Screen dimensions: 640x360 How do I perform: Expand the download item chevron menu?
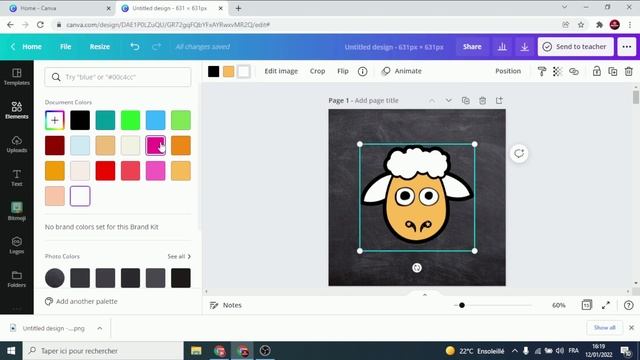pos(100,328)
